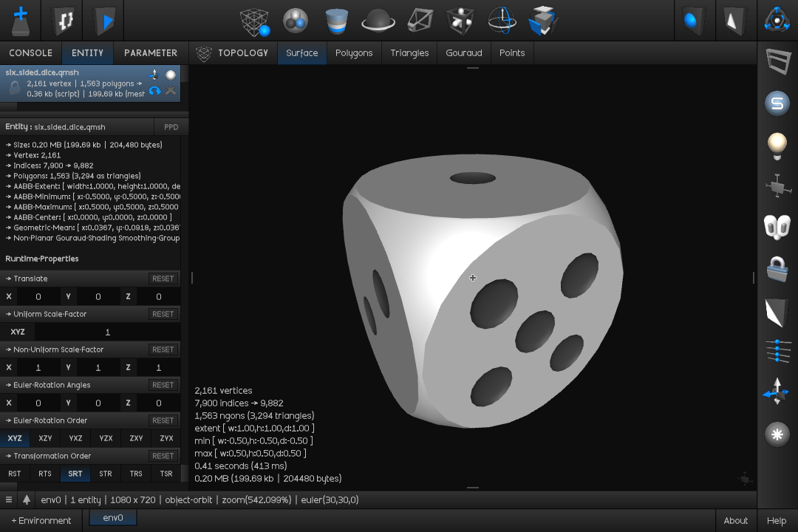Select the blue bucket icon
This screenshot has height=532, width=798.
(337, 21)
